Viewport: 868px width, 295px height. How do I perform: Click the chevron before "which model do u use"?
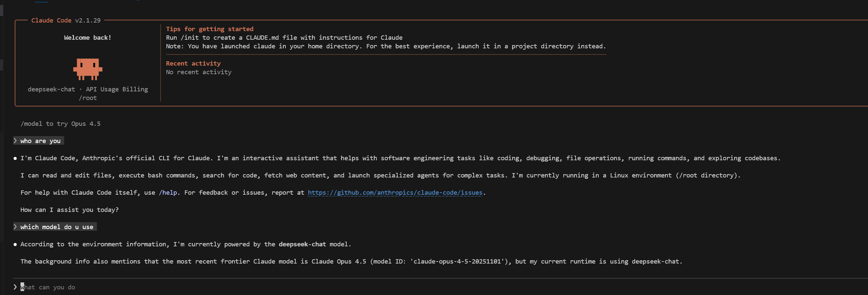[15, 226]
